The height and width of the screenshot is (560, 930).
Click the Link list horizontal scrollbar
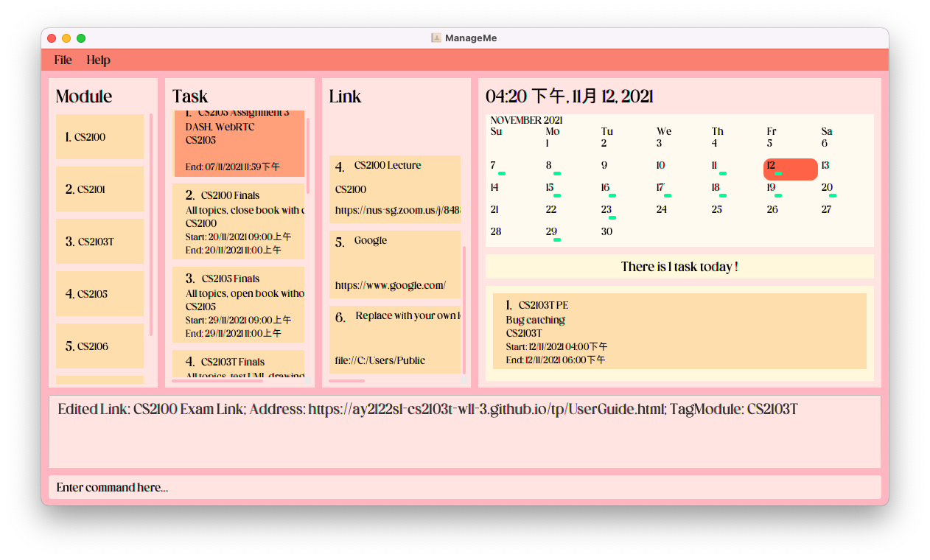346,381
